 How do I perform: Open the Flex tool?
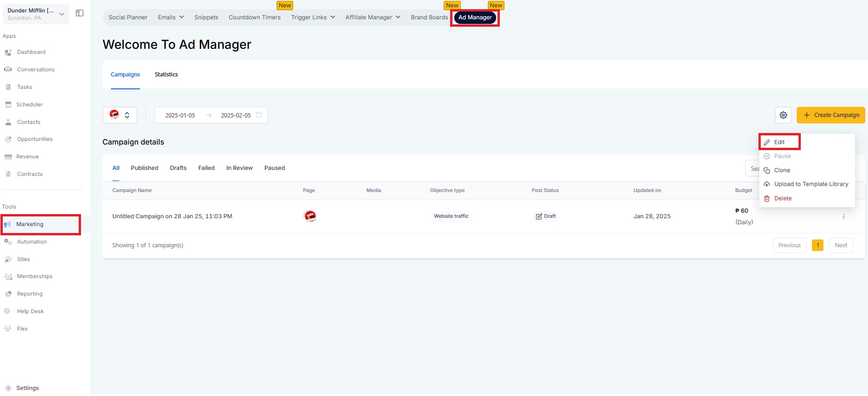tap(23, 329)
